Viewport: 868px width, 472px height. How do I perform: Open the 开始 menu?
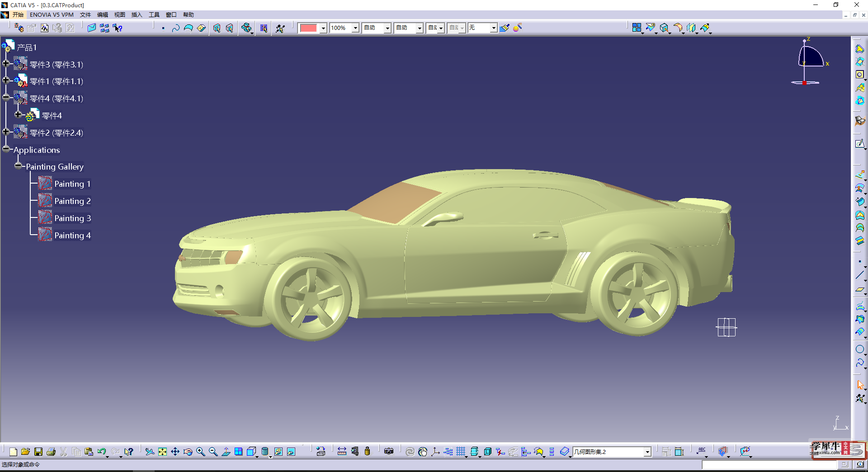click(x=18, y=15)
